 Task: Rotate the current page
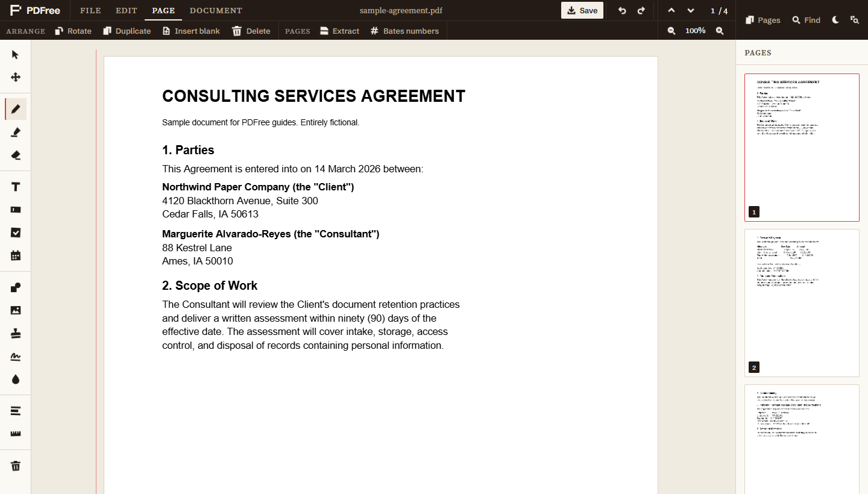(x=73, y=31)
